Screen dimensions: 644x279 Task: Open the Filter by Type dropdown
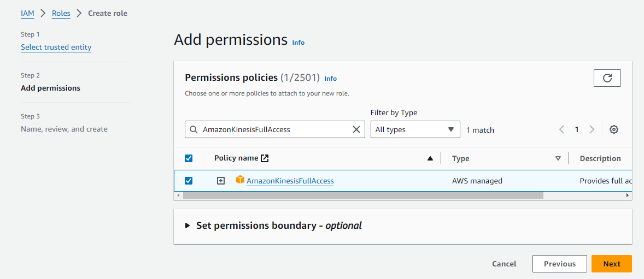415,129
